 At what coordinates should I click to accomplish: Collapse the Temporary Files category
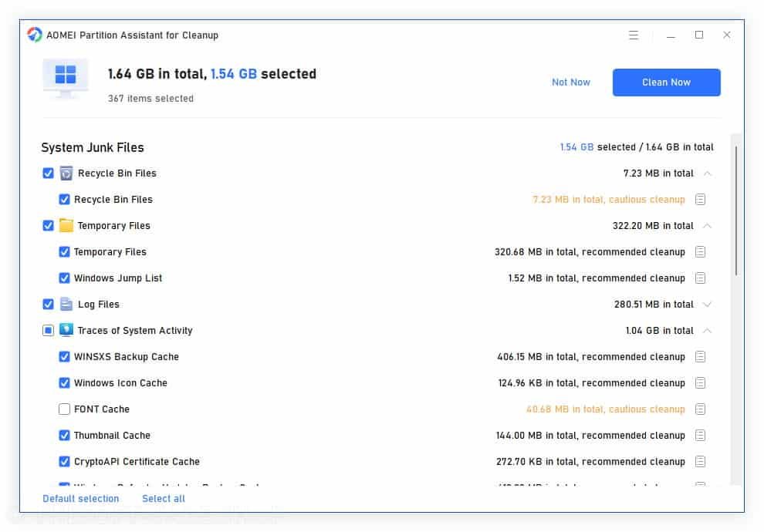pyautogui.click(x=708, y=226)
